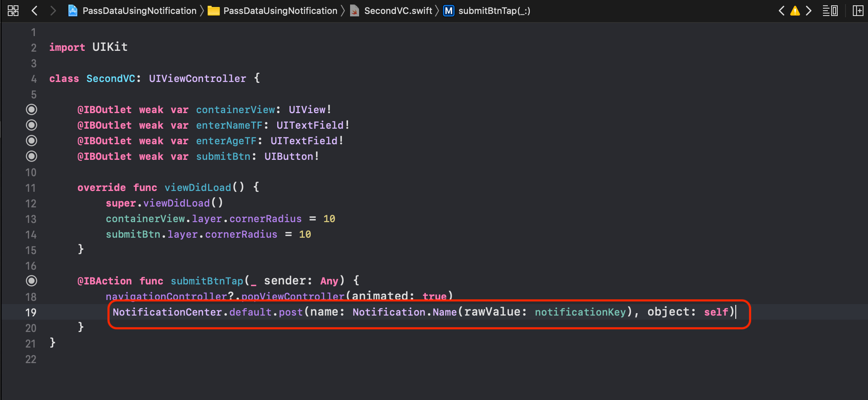Image resolution: width=868 pixels, height=400 pixels.
Task: Click containerView's outlet connection indicator
Action: [32, 109]
